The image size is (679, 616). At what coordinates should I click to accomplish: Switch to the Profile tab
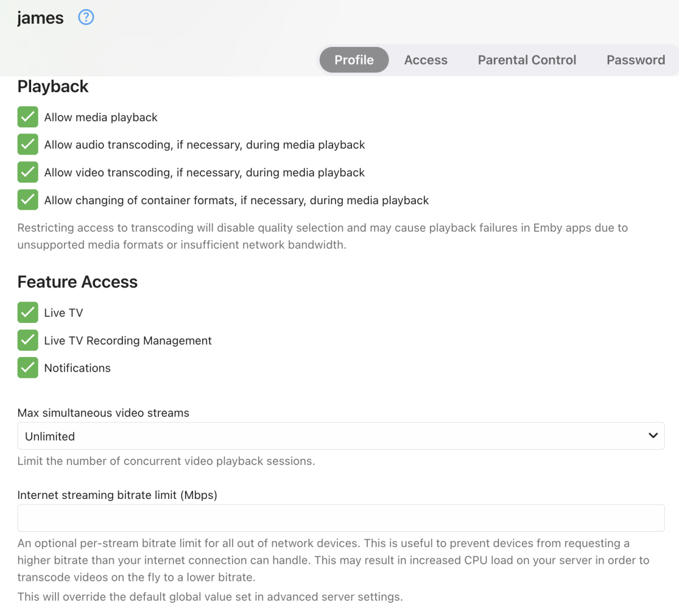point(354,60)
